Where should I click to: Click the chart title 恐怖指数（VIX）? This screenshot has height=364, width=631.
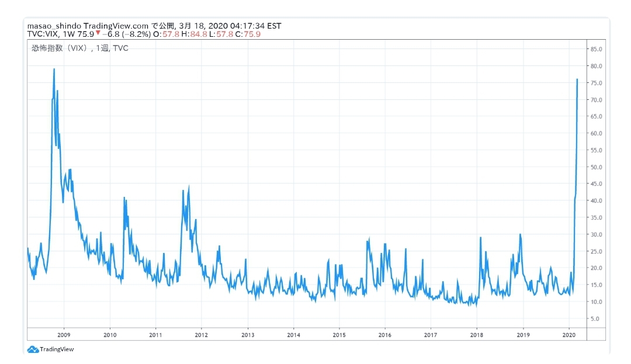59,48
